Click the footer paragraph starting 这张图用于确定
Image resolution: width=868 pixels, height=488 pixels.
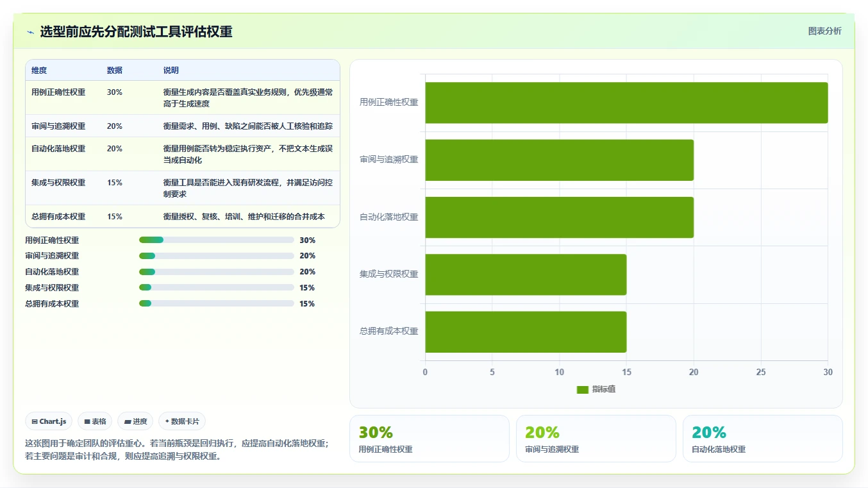[177, 450]
